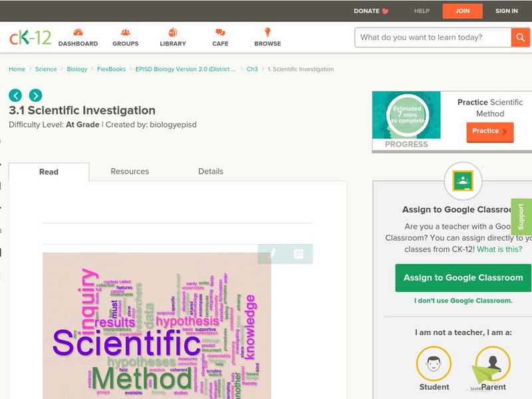532x399 pixels.
Task: Open the Groups icon in navigation
Action: 125,33
